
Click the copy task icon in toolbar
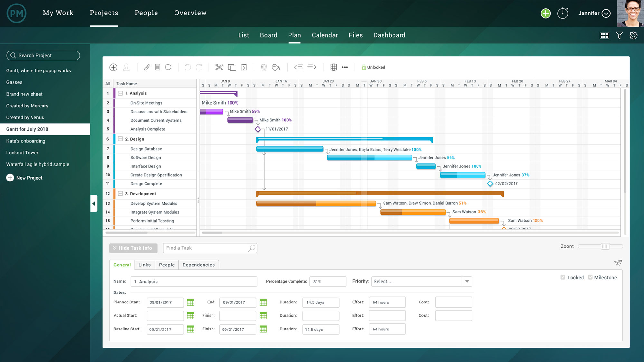(x=232, y=67)
